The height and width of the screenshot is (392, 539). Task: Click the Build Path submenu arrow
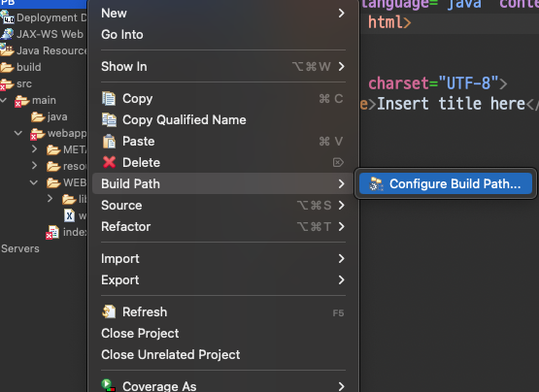click(341, 183)
